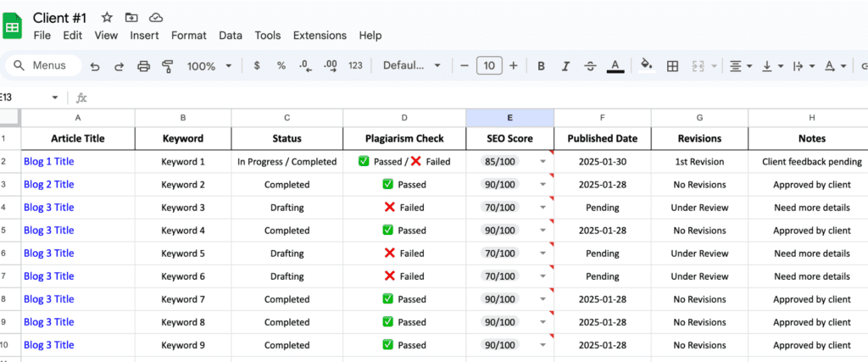Viewport: 868px width, 362px height.
Task: Star the Client #1 document
Action: tap(107, 18)
